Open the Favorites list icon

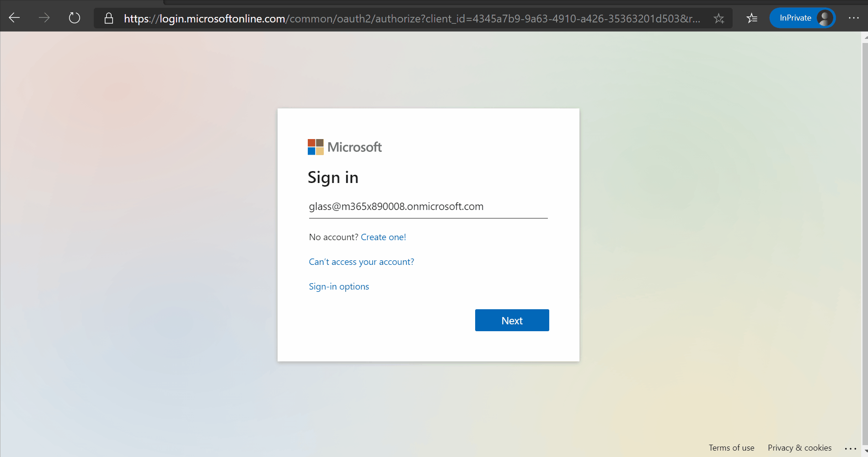tap(751, 18)
